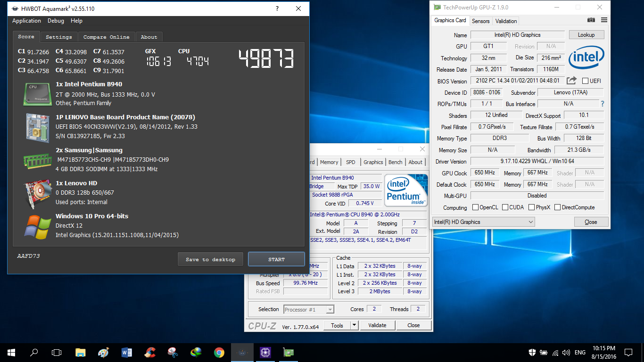The width and height of the screenshot is (644, 362).
Task: Open CCleaner from the taskbar
Action: [150, 352]
